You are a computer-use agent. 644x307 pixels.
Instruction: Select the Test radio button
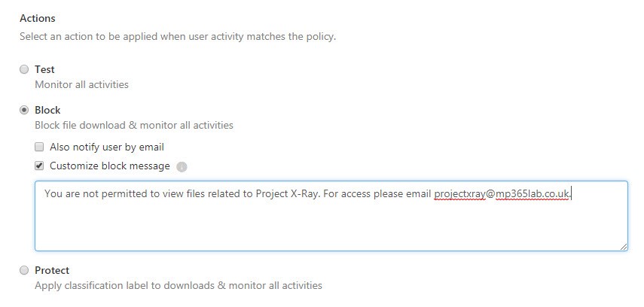(x=24, y=69)
